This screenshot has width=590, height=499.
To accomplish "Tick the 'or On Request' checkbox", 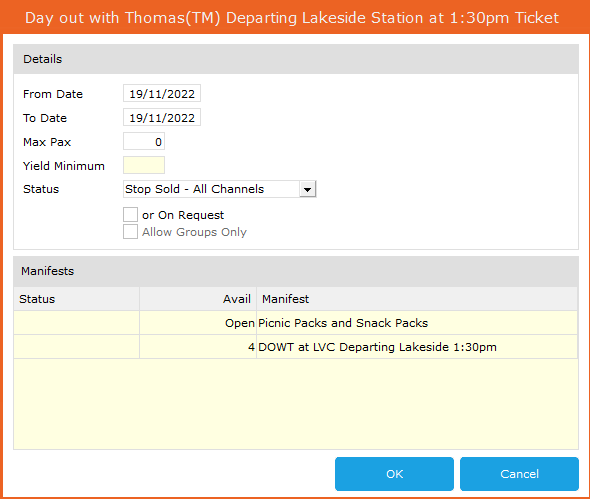I will click(130, 215).
